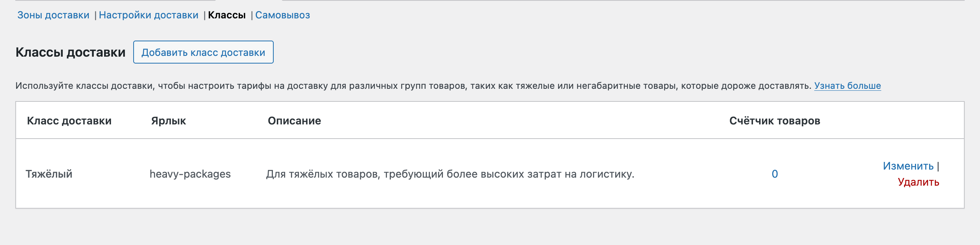
Task: Click the heavy-packages slug cell
Action: coord(190,174)
